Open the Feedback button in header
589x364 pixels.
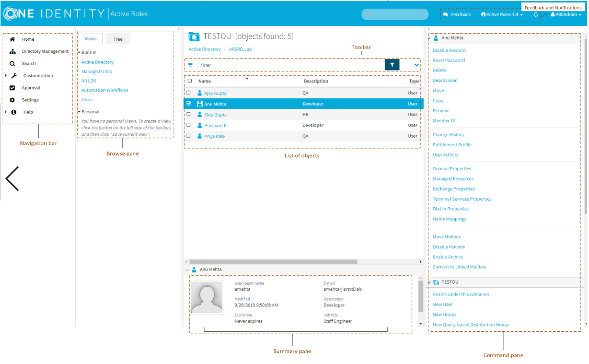(x=457, y=15)
